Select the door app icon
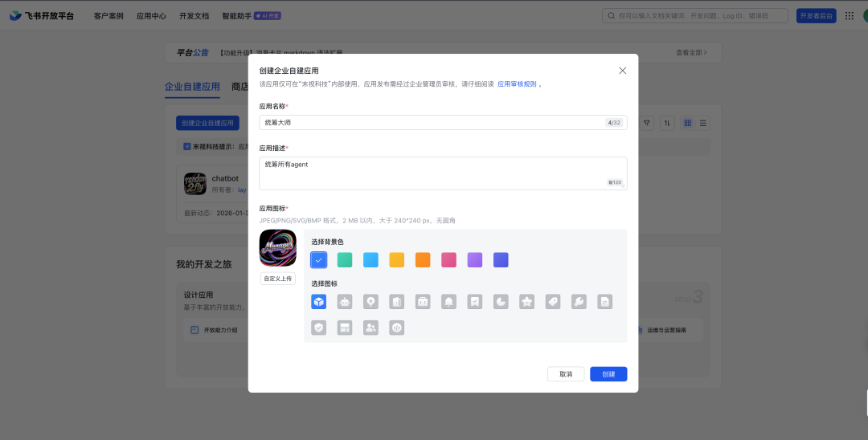This screenshot has width=868, height=440. click(x=397, y=302)
